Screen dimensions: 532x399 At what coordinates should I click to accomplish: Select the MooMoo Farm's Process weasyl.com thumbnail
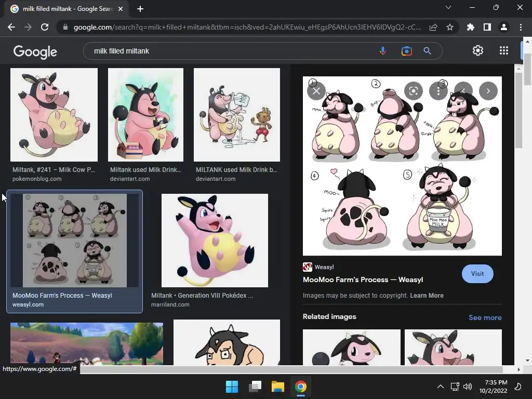(75, 241)
